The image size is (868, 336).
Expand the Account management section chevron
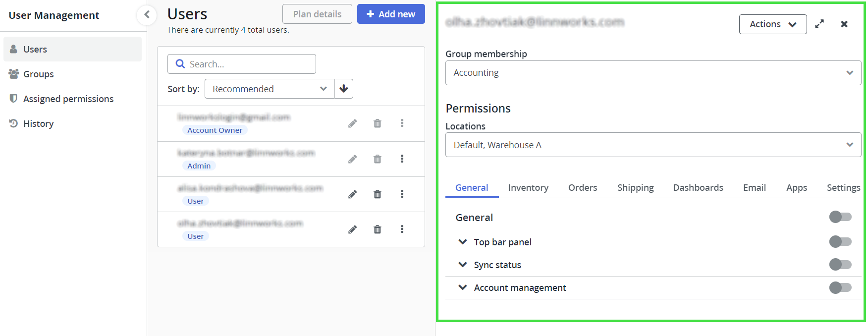463,287
